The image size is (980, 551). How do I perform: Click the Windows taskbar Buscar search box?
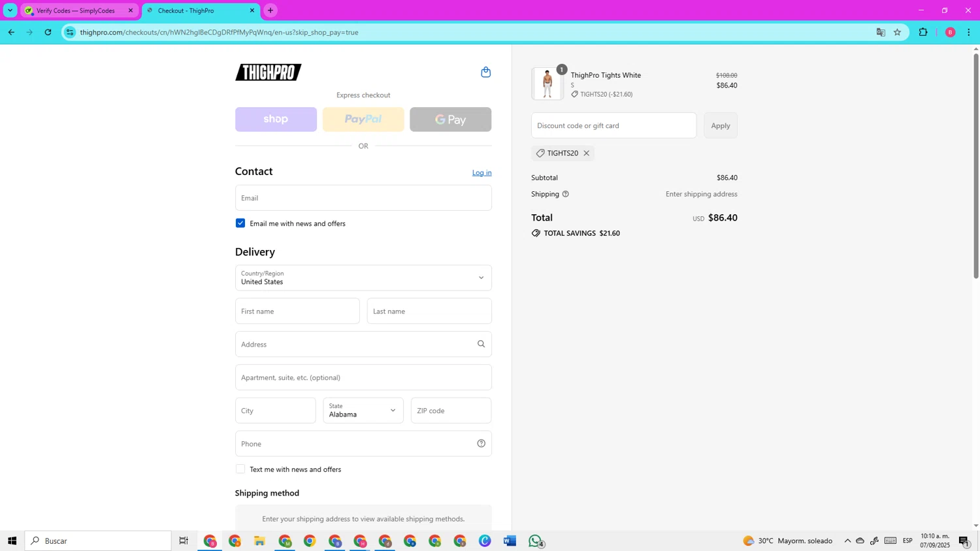[x=98, y=541]
